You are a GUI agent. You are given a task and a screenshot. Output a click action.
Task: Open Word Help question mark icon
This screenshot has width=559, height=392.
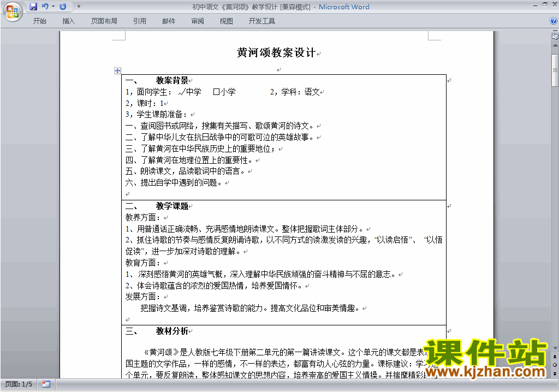pyautogui.click(x=554, y=21)
